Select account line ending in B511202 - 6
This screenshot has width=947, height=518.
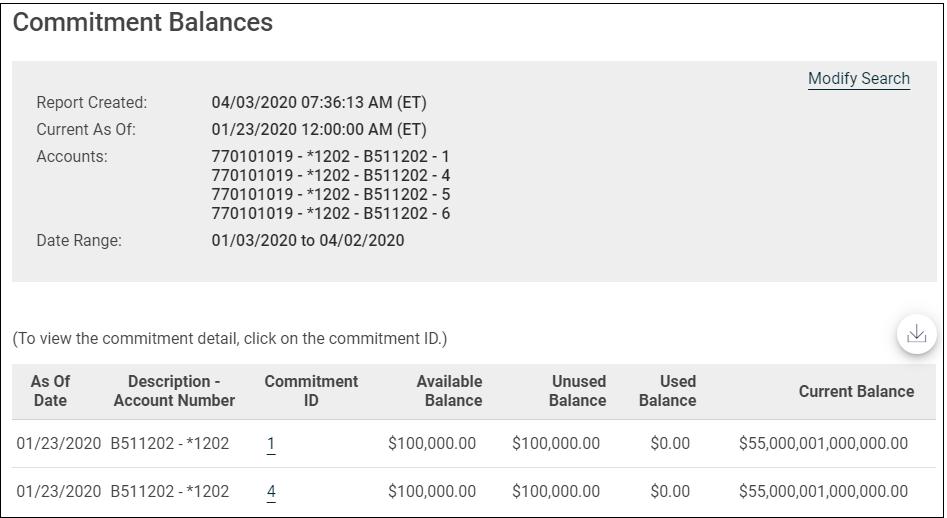(x=330, y=214)
